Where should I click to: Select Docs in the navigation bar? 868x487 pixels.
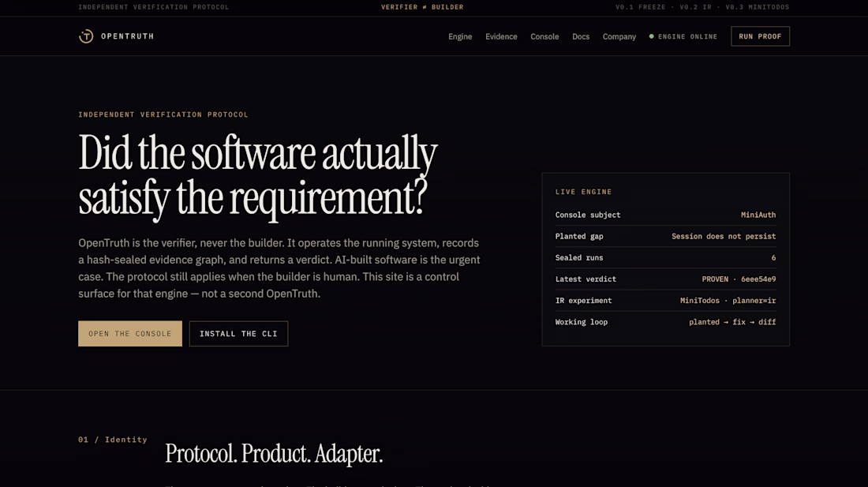(x=581, y=36)
